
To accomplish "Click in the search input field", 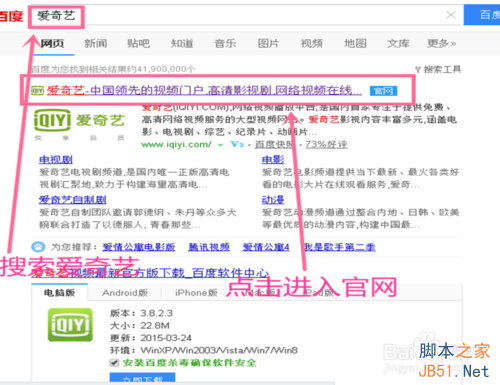I will point(247,15).
